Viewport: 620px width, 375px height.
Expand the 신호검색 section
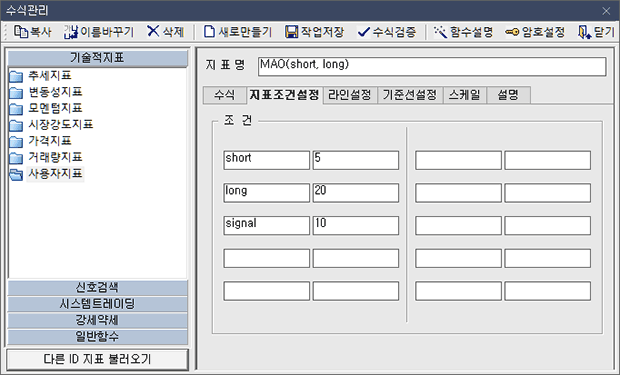[98, 288]
